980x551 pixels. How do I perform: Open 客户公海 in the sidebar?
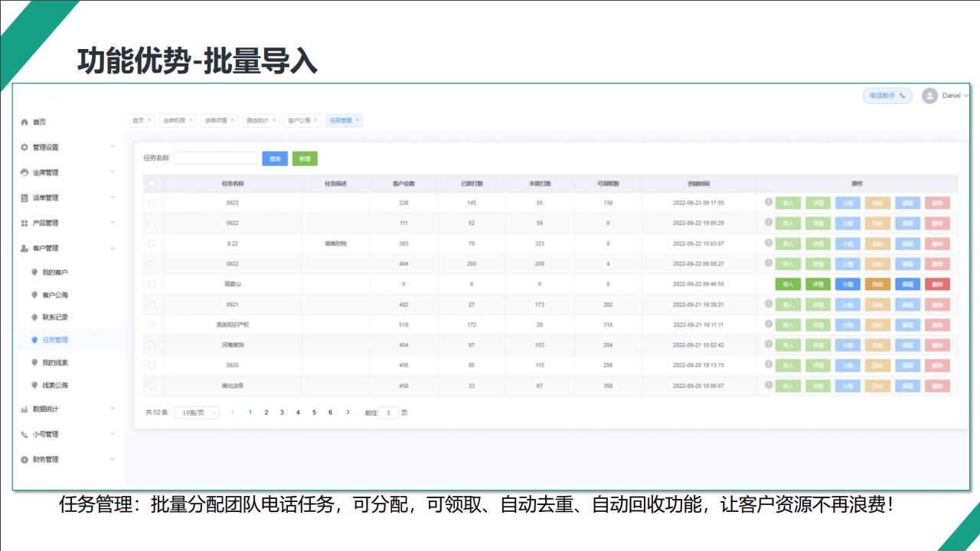point(55,295)
